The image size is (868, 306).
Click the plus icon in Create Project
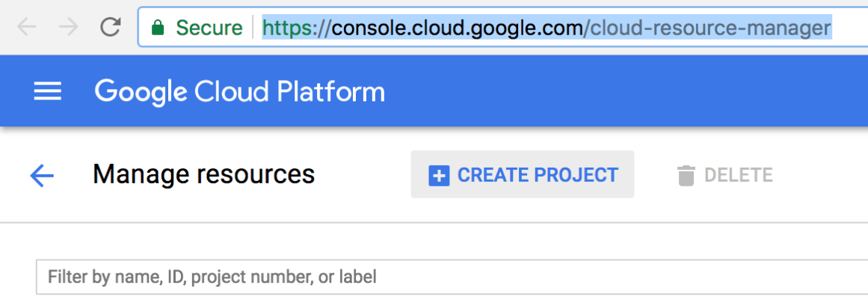[438, 176]
